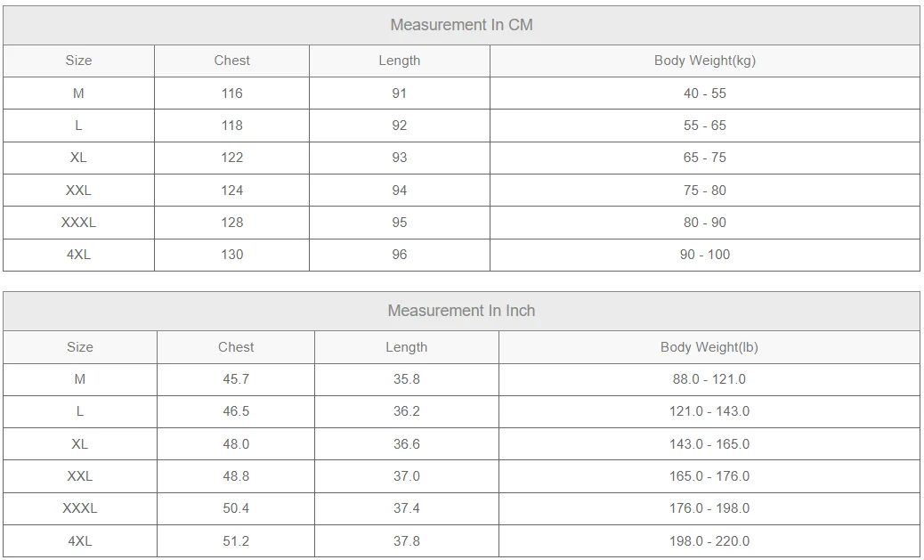This screenshot has height=560, width=924.
Task: Click the Size header in CM table
Action: pos(78,61)
